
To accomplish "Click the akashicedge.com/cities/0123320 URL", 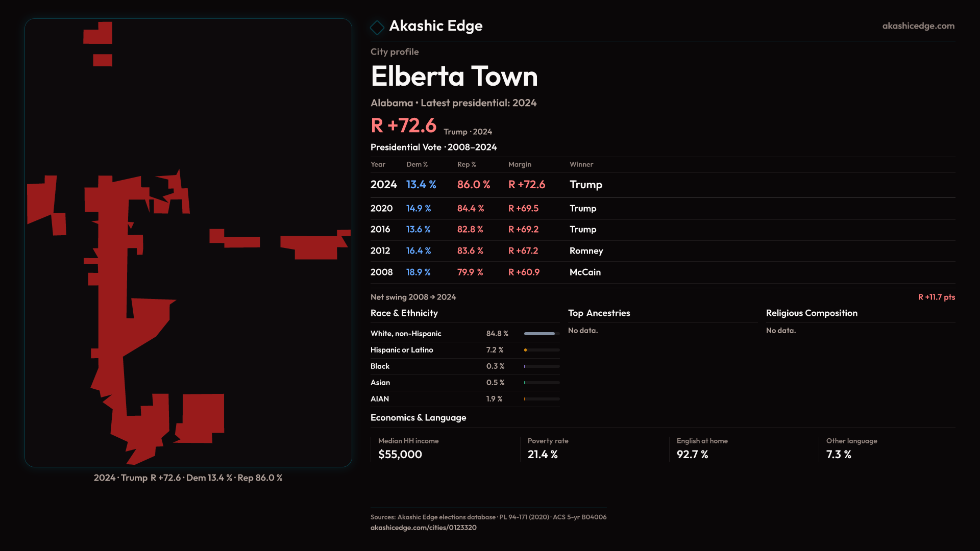I will [x=423, y=528].
